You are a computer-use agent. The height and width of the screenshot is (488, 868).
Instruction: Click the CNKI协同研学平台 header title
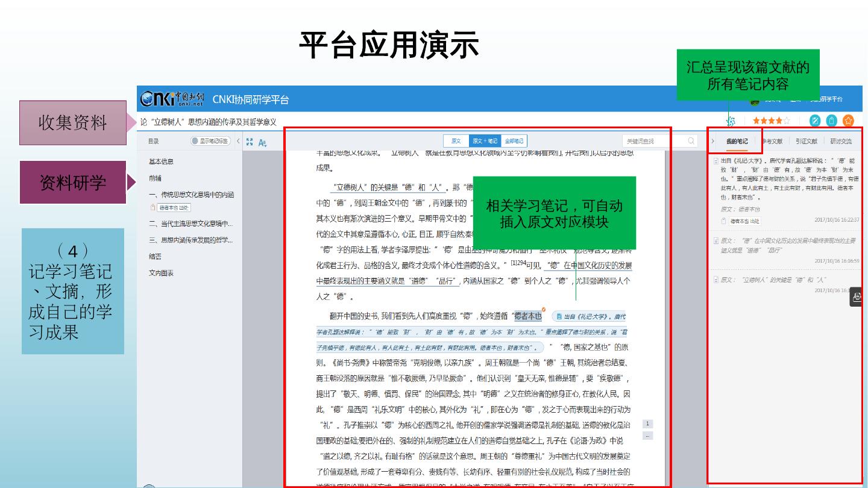tap(251, 99)
